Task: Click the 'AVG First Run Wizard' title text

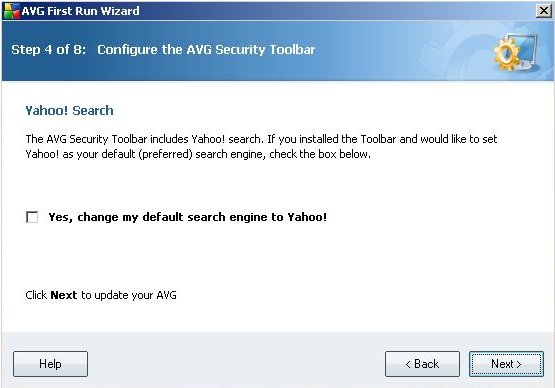Action: [x=80, y=11]
